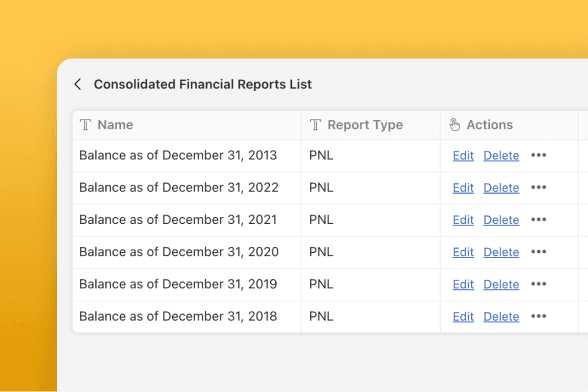The width and height of the screenshot is (588, 392).
Task: Click the text-type icon beside Report Type
Action: click(316, 125)
